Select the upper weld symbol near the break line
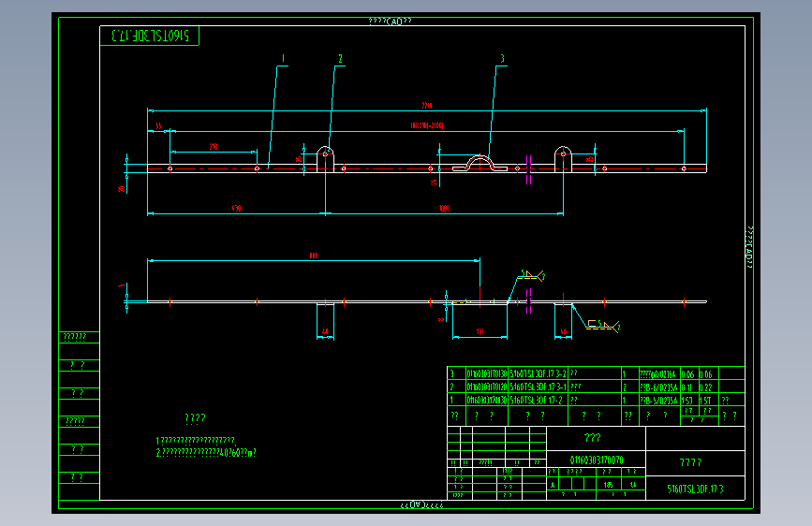812x526 pixels. click(532, 275)
